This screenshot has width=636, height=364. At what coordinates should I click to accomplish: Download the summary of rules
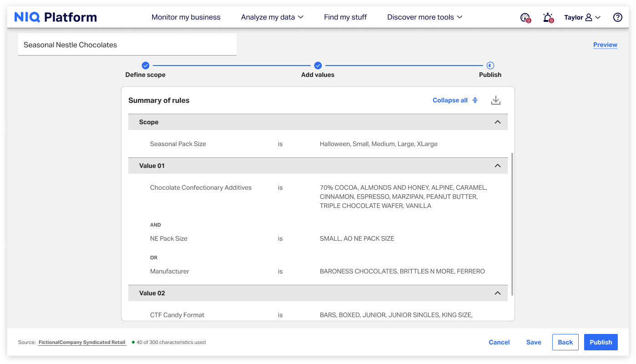[496, 101]
